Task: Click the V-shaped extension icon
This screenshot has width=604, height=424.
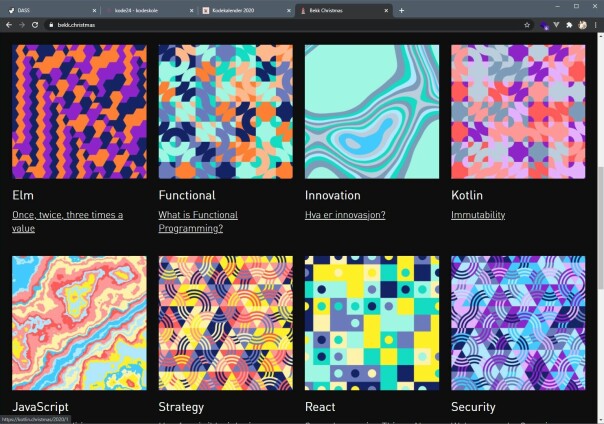Action: click(556, 25)
